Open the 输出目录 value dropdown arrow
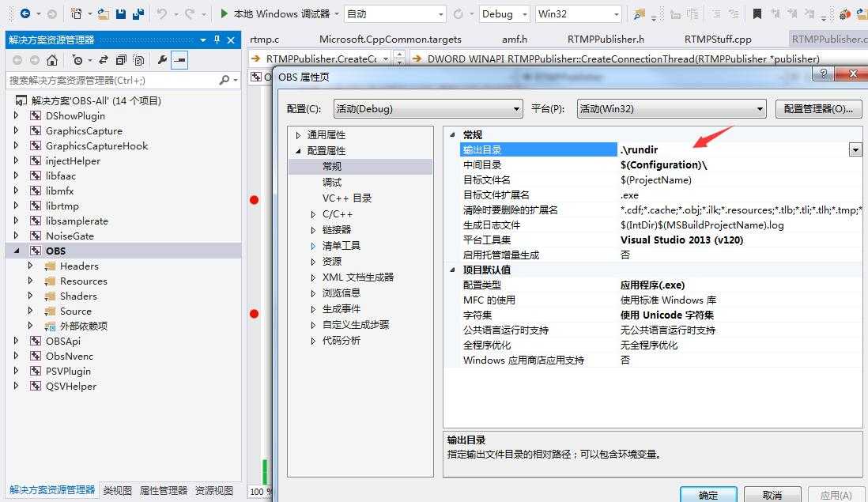The width and height of the screenshot is (868, 502). [x=855, y=149]
